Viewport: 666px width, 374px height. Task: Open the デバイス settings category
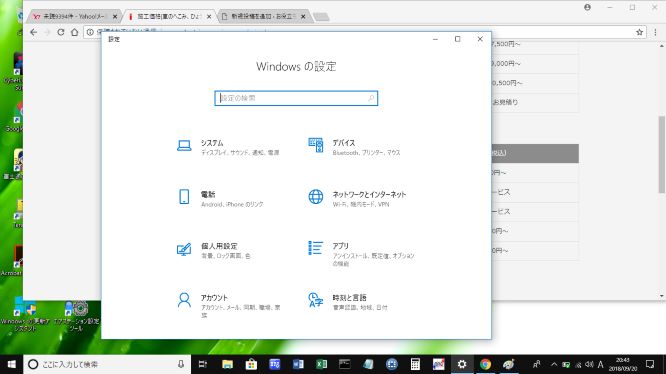pyautogui.click(x=354, y=147)
